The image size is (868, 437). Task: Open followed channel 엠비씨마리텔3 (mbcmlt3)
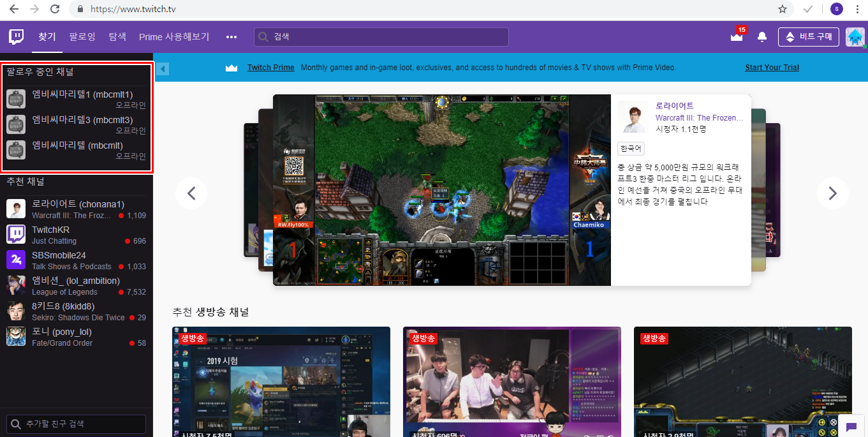77,124
